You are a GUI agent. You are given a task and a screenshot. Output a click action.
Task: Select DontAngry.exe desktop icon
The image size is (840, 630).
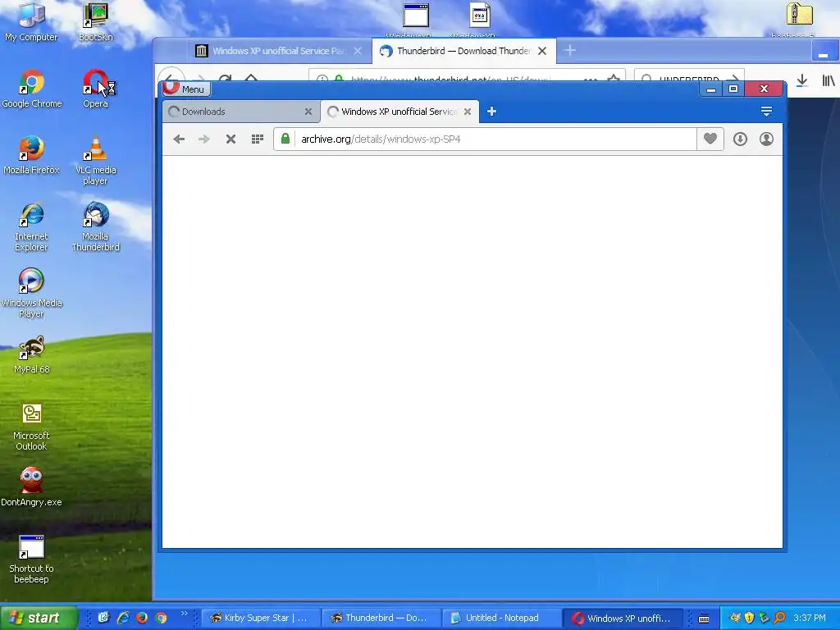click(x=32, y=486)
